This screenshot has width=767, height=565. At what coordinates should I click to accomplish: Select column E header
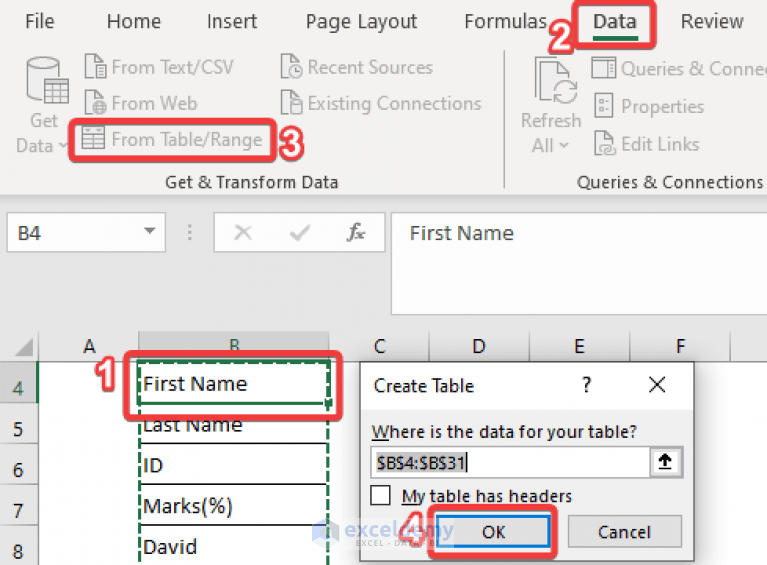[x=579, y=346]
